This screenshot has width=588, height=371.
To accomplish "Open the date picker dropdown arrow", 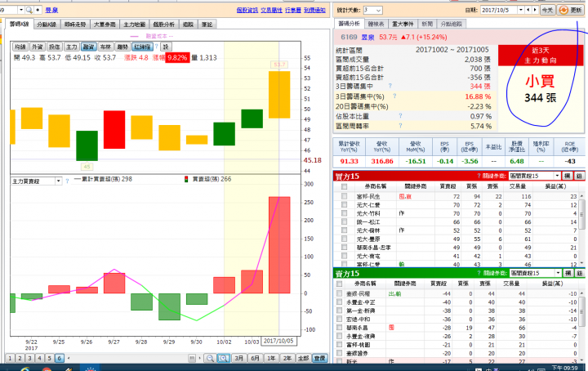I will point(521,10).
